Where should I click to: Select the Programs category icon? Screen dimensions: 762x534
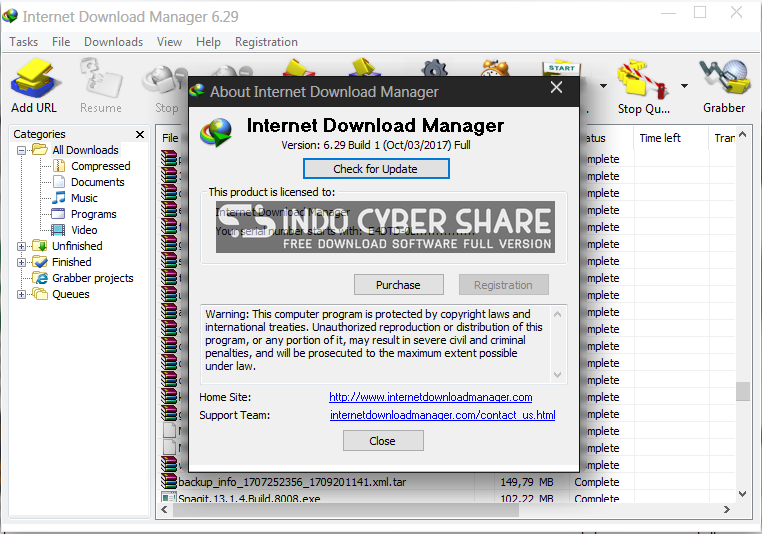pyautogui.click(x=58, y=214)
